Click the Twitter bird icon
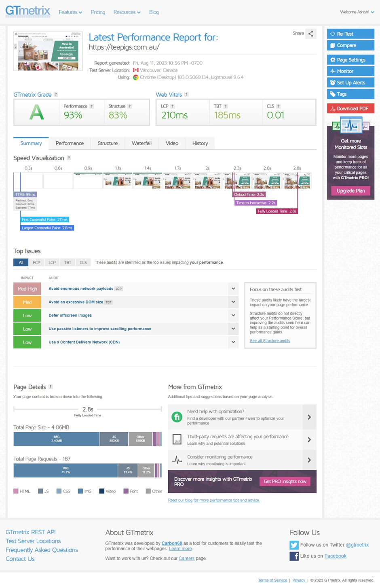The width and height of the screenshot is (380, 588). [294, 545]
